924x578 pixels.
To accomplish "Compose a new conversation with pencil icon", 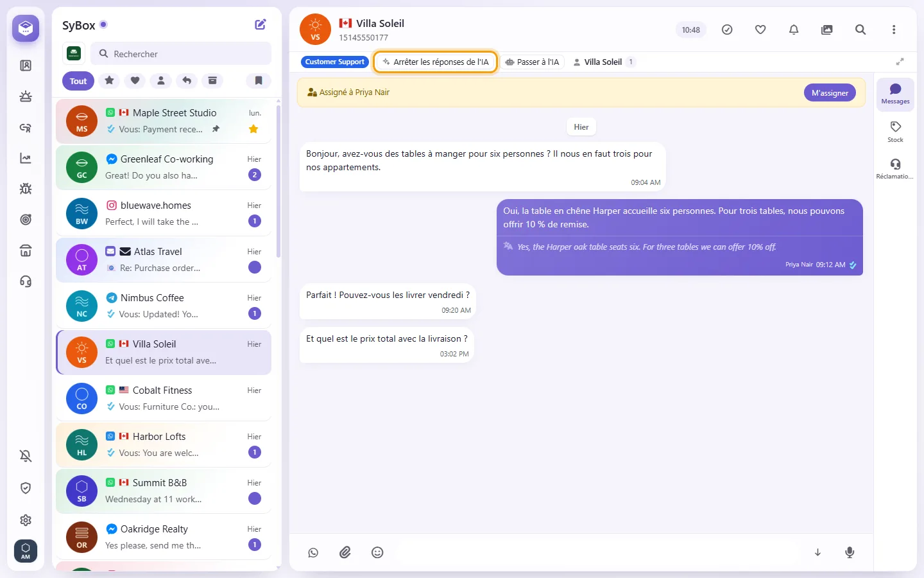I will point(261,24).
